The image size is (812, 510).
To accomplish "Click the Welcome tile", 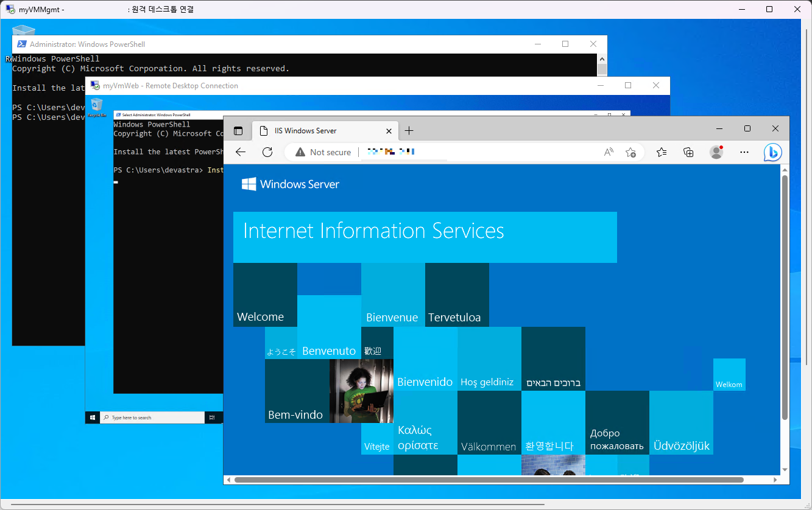I will click(x=265, y=295).
